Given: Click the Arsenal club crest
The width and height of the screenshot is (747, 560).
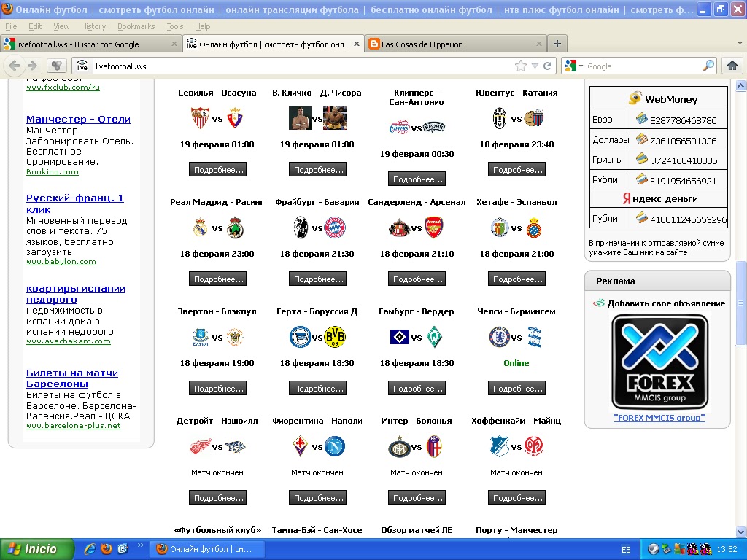Looking at the screenshot, I should pos(434,227).
